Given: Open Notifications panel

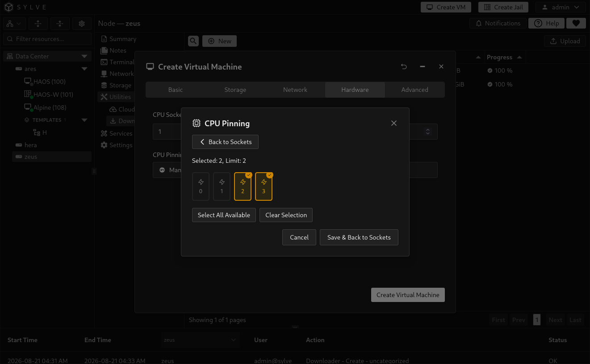Looking at the screenshot, I should 498,23.
